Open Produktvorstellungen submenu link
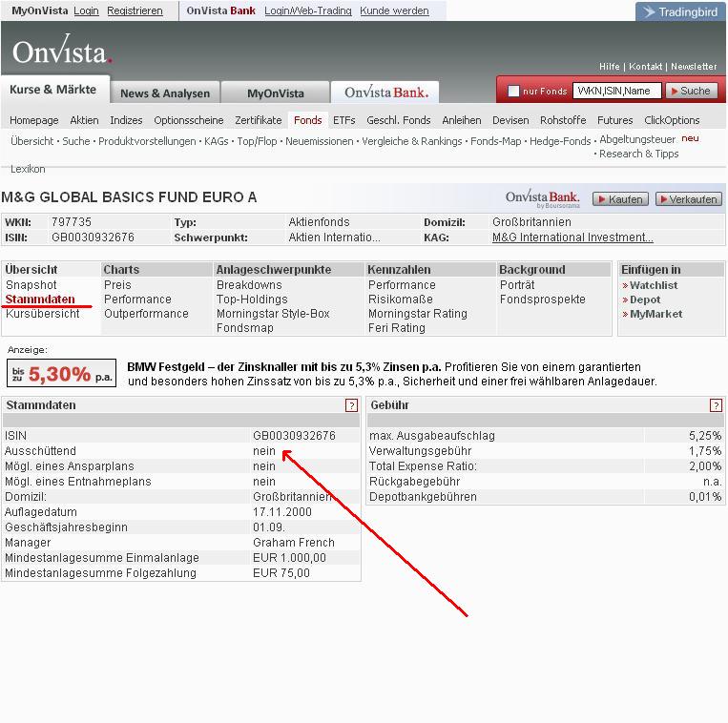 coord(147,141)
